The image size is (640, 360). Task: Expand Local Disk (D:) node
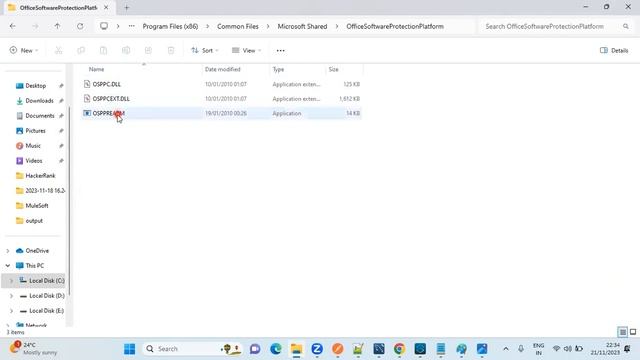[x=11, y=296]
